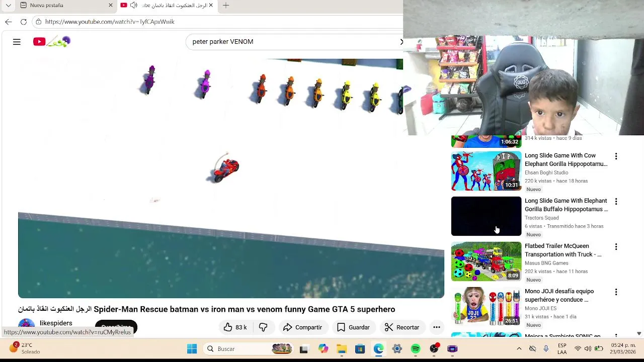
Task: Open volume control in tray
Action: [x=588, y=349]
